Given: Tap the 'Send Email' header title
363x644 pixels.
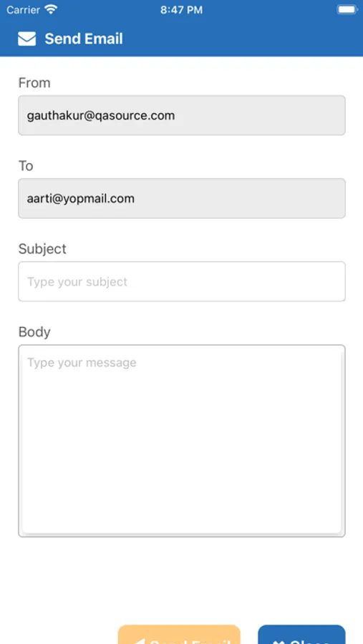Looking at the screenshot, I should coord(84,39).
